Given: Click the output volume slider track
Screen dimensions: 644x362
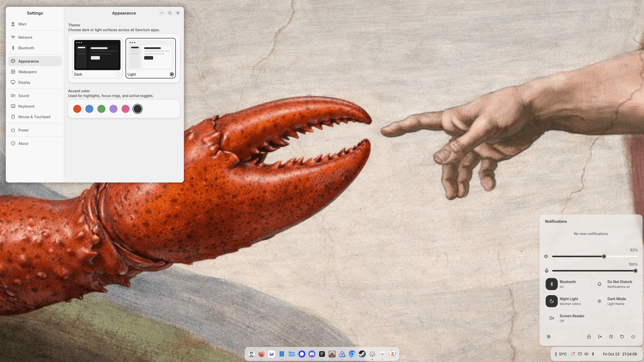Looking at the screenshot, I should pyautogui.click(x=595, y=256).
